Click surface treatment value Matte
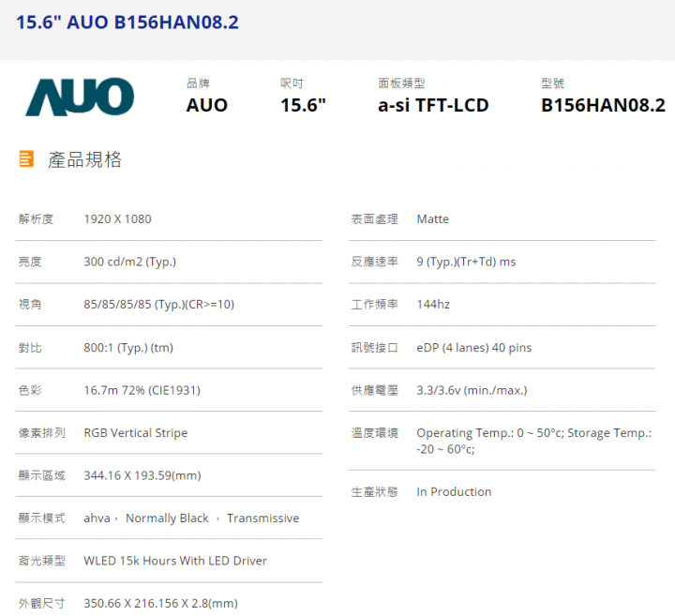 432,219
